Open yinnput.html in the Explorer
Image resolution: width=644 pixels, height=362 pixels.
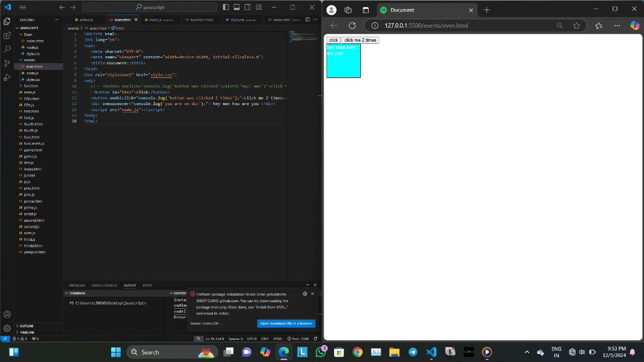[x=33, y=252]
